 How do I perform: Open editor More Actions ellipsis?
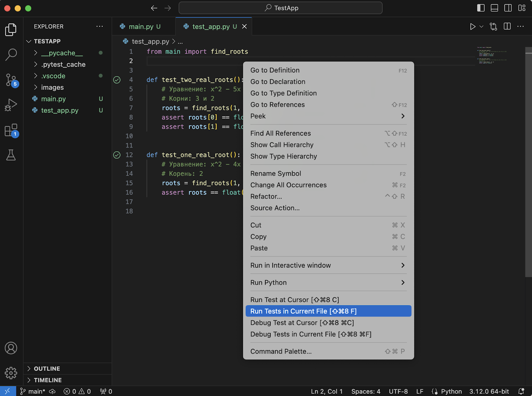(521, 26)
